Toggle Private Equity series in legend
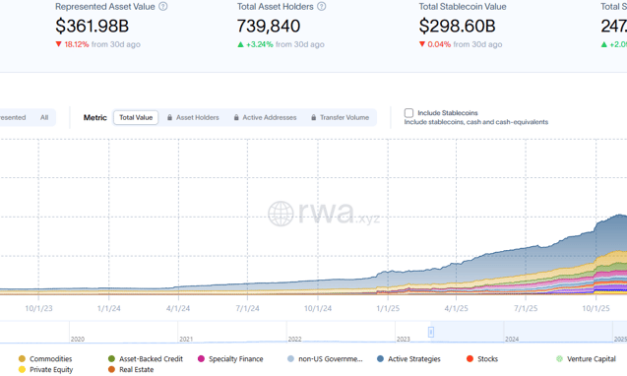Screen dimensions: 627x376 (46, 370)
